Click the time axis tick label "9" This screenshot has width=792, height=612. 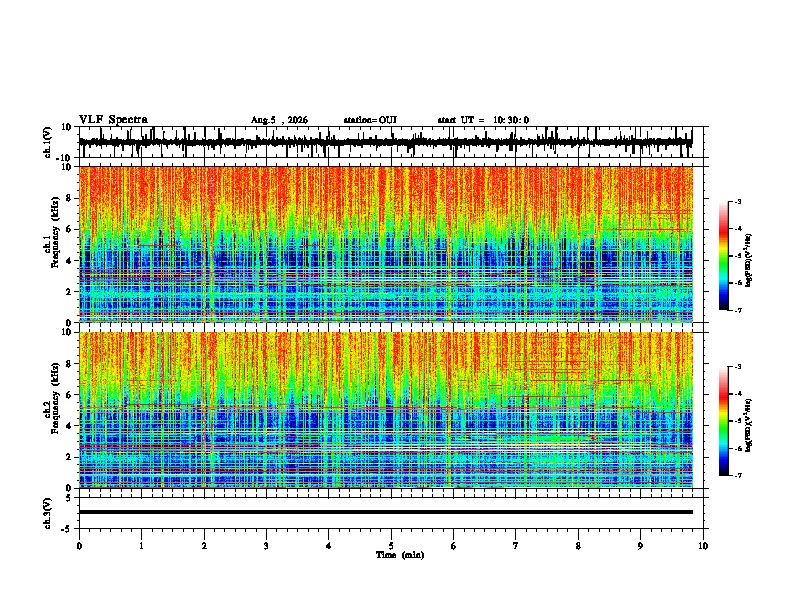tap(640, 546)
